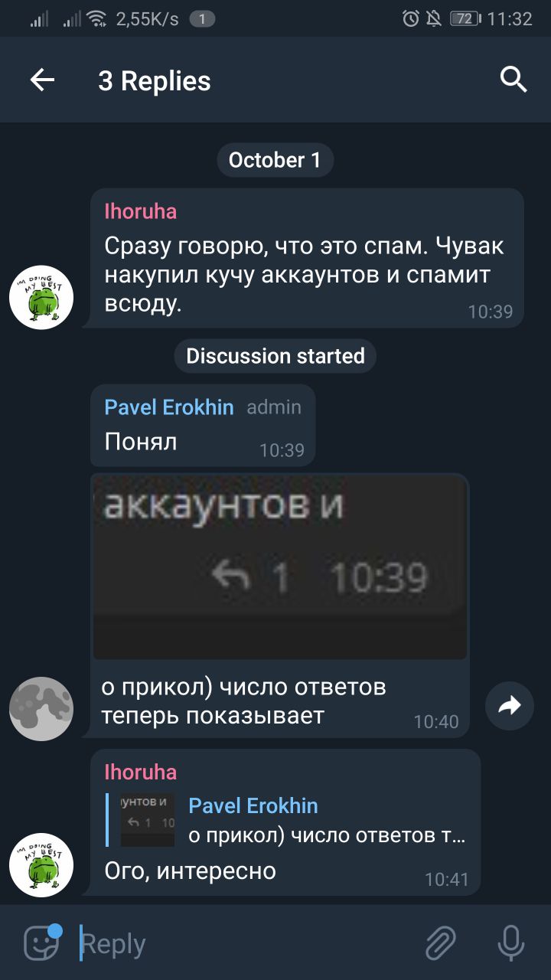Viewport: 551px width, 980px height.
Task: Open search with the magnifier icon
Action: pyautogui.click(x=514, y=79)
